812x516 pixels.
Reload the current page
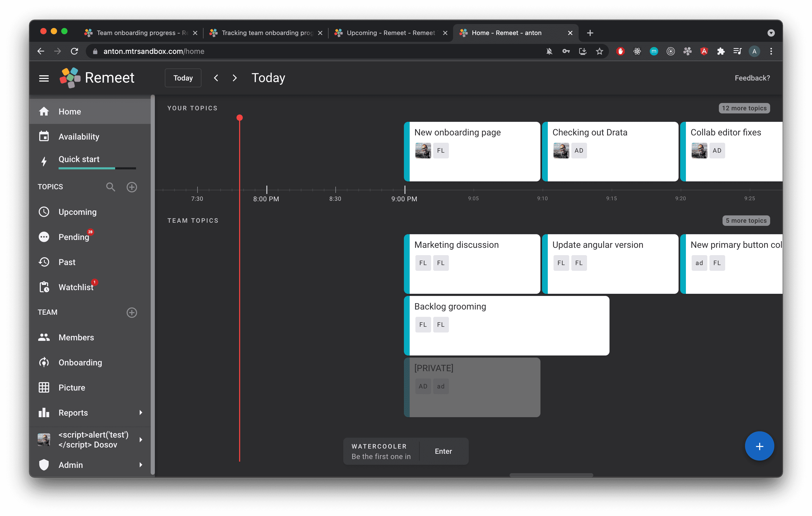pos(75,51)
